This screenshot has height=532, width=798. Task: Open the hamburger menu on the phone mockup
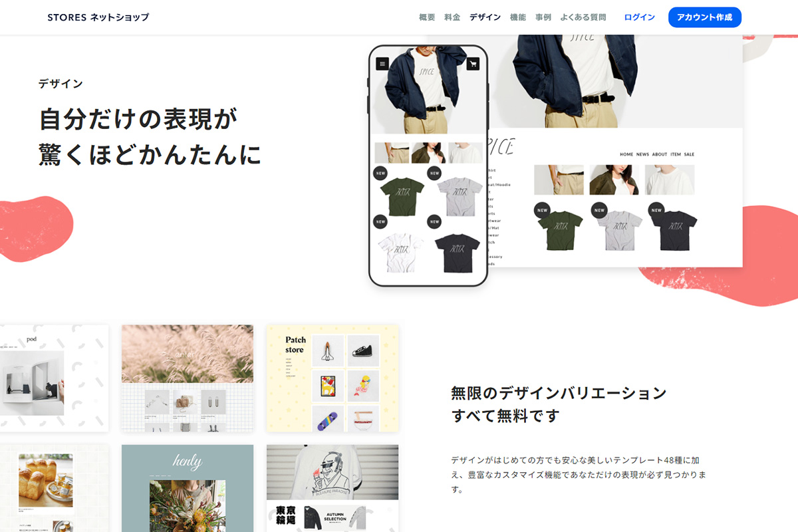click(382, 63)
